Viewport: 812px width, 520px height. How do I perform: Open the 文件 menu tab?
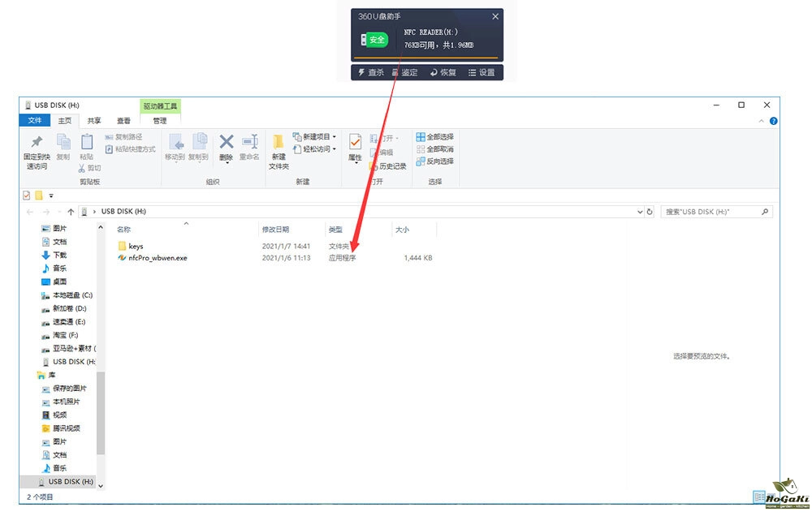[x=35, y=121]
